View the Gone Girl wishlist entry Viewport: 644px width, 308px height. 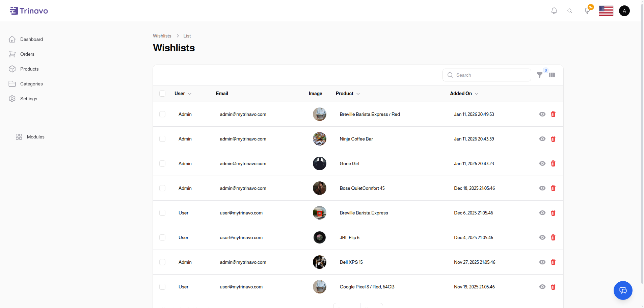542,163
